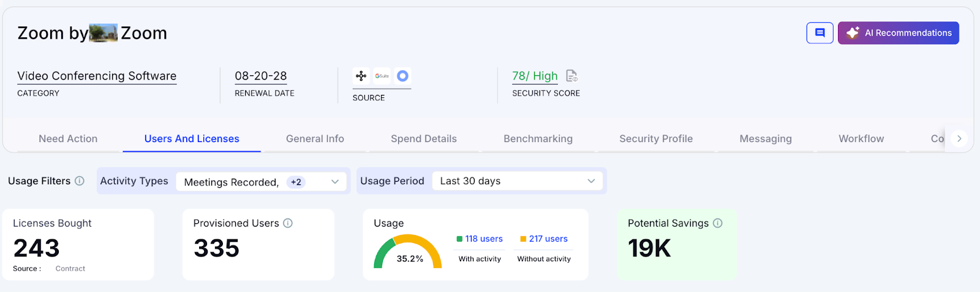Open the Benchmarking tab
The width and height of the screenshot is (980, 292).
click(x=538, y=139)
